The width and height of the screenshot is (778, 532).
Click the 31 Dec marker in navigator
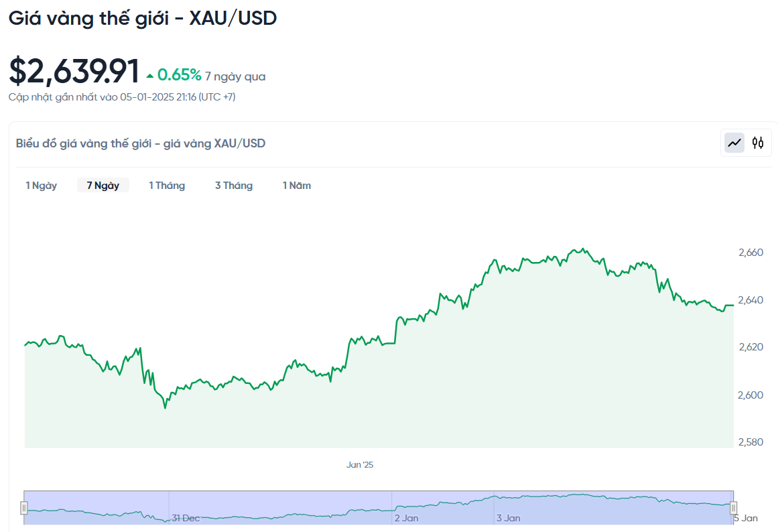185,518
